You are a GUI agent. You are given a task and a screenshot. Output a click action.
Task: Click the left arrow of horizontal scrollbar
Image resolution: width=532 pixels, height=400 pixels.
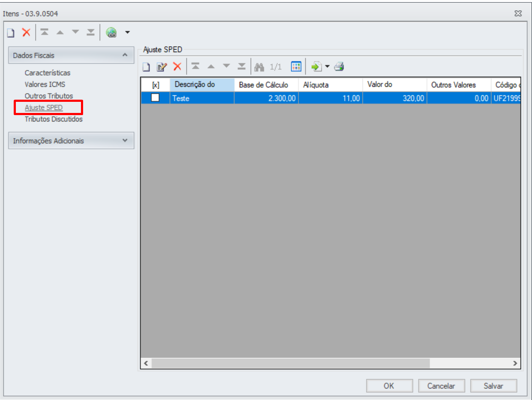[146, 363]
